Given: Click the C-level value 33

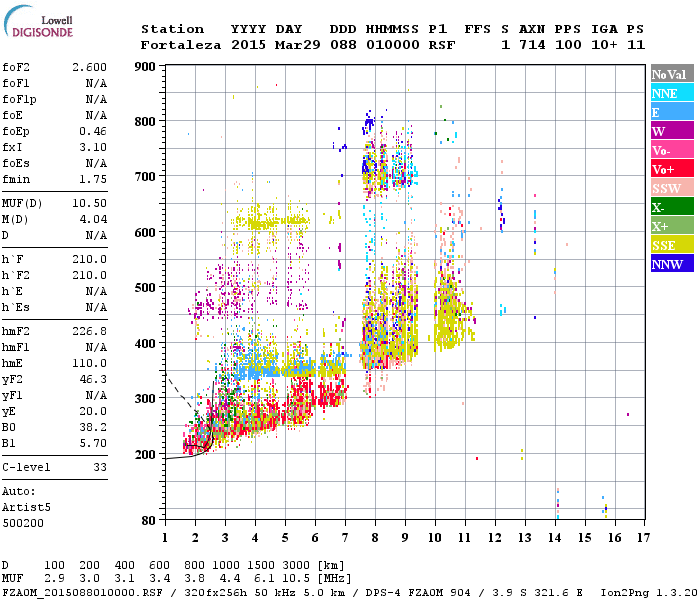Looking at the screenshot, I should point(100,467).
